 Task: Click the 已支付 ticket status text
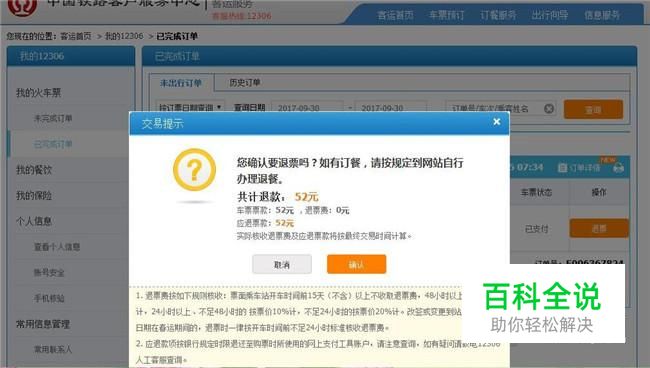(x=536, y=229)
